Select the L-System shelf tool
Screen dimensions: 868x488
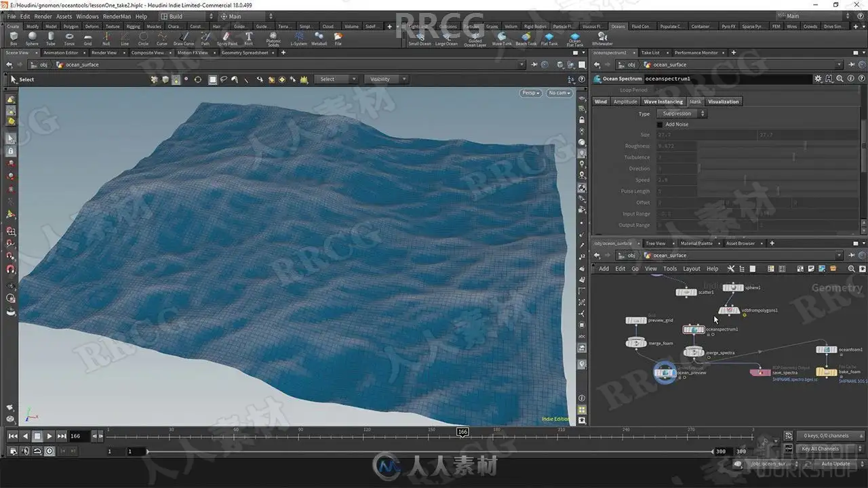coord(298,39)
